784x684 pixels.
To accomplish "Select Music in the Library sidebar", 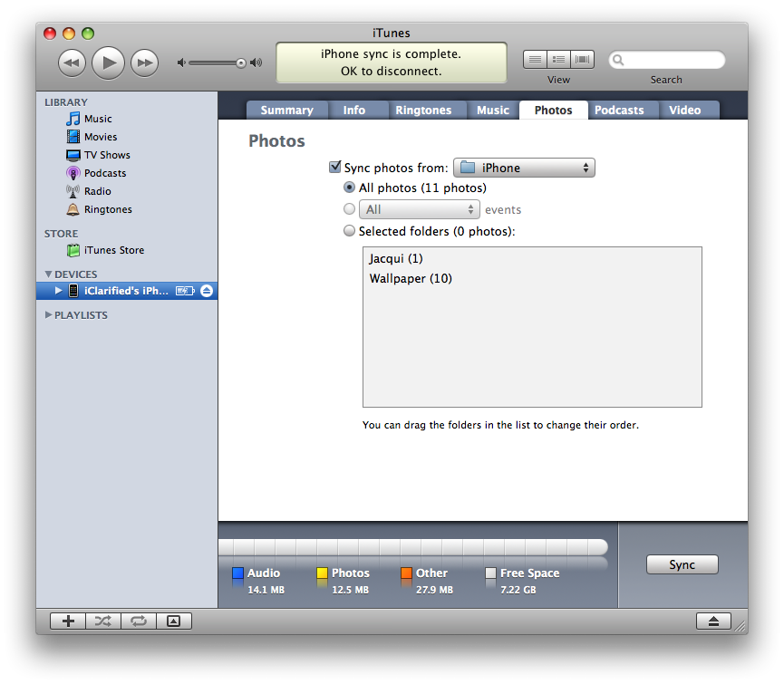I will pyautogui.click(x=127, y=119).
